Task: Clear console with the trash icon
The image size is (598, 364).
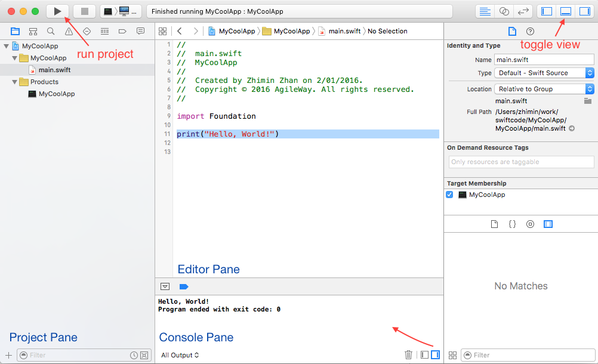Action: click(408, 354)
